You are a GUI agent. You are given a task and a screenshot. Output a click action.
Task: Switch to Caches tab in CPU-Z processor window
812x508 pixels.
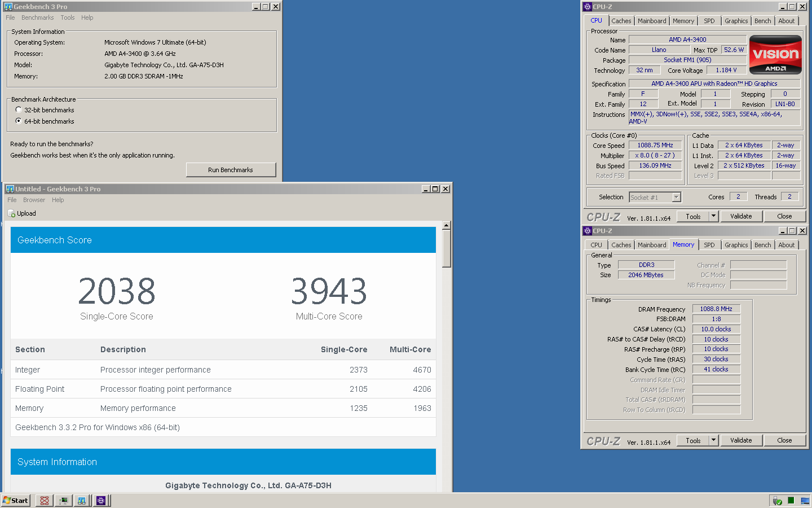[621, 21]
